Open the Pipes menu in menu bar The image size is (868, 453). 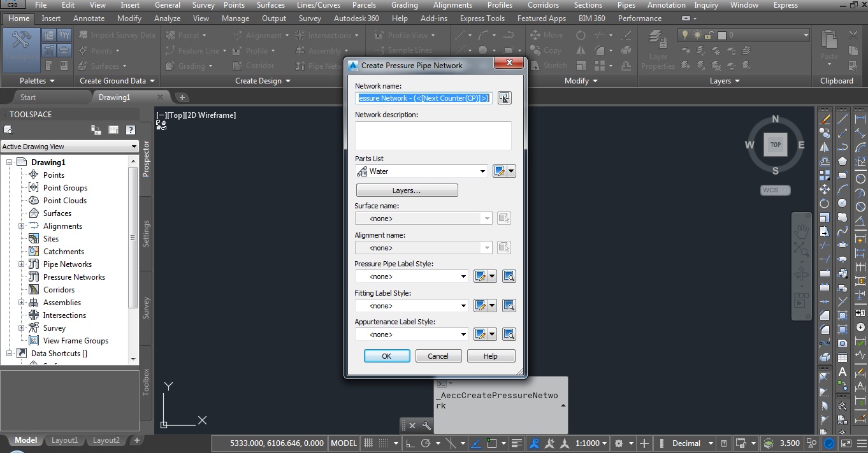pyautogui.click(x=626, y=5)
